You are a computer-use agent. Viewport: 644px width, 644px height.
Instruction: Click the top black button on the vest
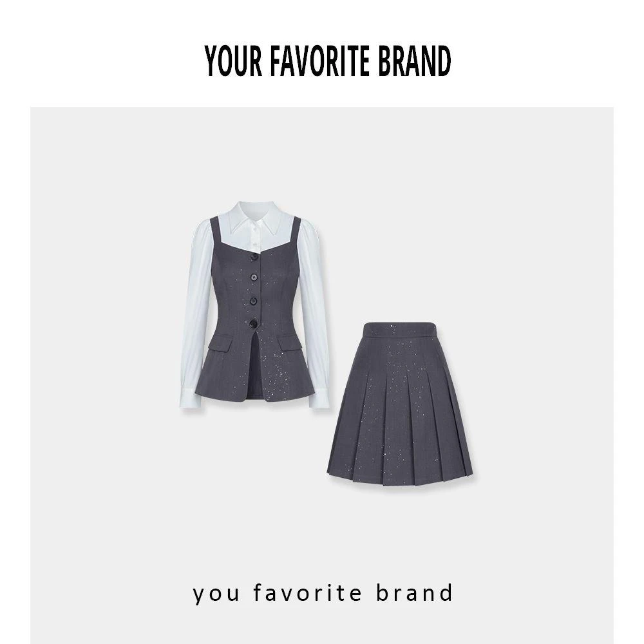coord(254,256)
